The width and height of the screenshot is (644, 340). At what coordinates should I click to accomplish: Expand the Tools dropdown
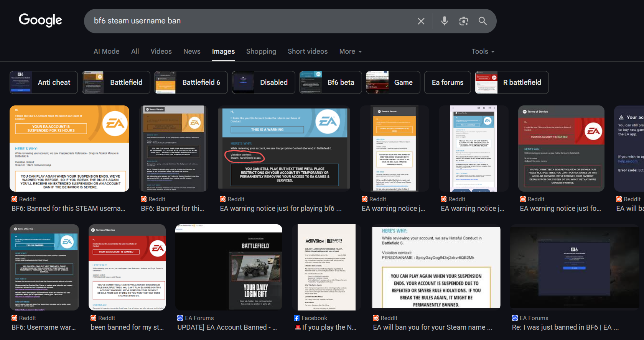(483, 51)
